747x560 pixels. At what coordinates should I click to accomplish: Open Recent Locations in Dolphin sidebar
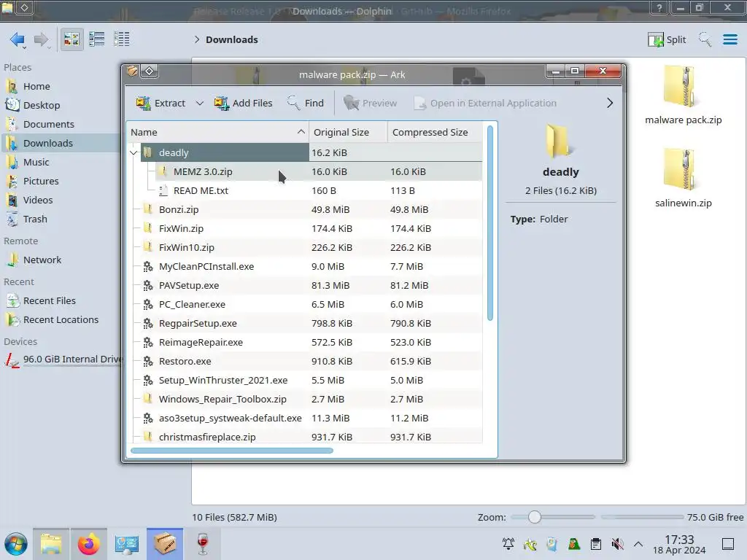(x=60, y=320)
